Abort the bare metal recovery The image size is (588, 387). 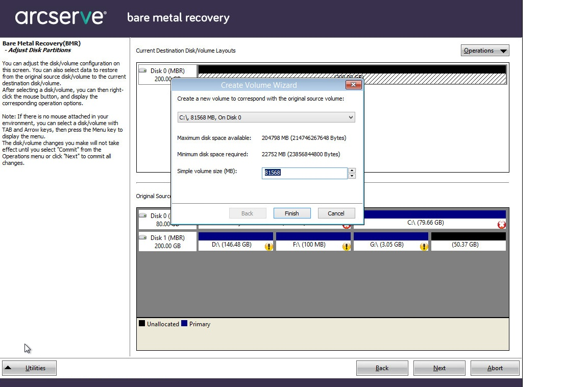coord(495,368)
